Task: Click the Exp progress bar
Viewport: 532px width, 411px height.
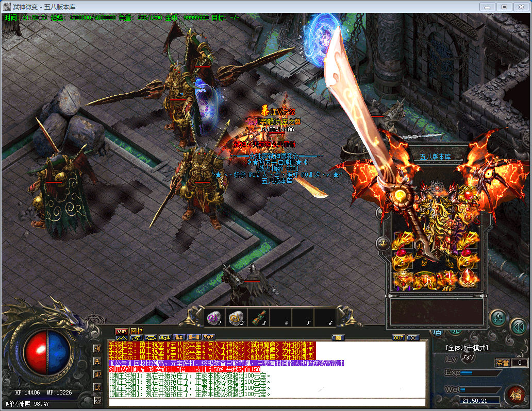Action: [480, 373]
